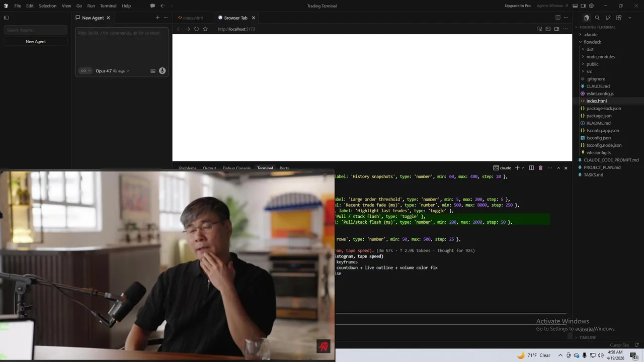Bookmark the page with star icon
Screen dimensions: 644x362
coord(205,29)
